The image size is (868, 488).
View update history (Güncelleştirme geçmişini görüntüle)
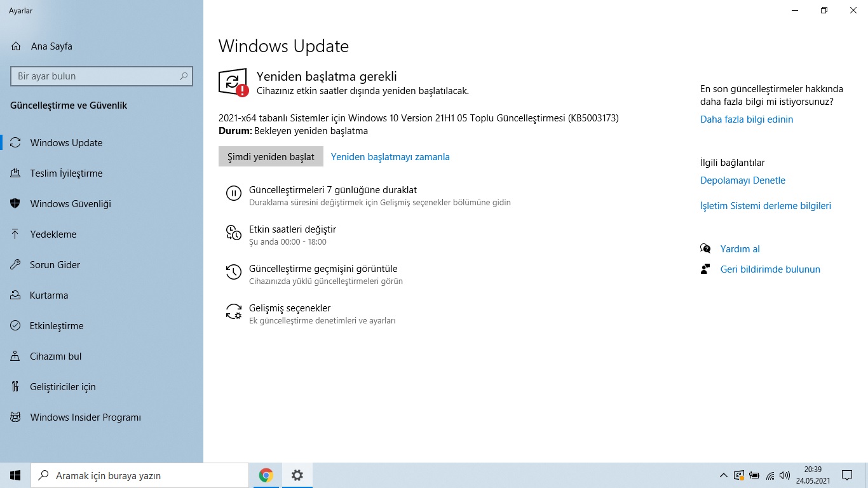pos(323,269)
